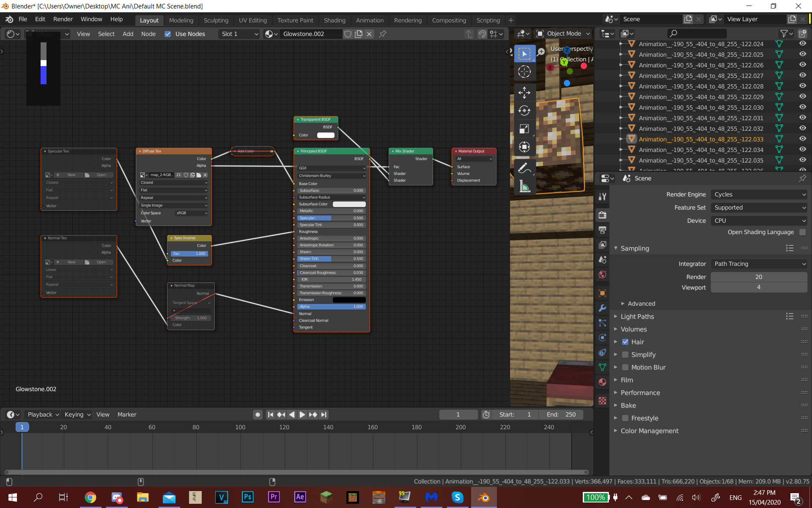The width and height of the screenshot is (812, 508).
Task: Open the Keying popover in timeline
Action: tap(77, 414)
